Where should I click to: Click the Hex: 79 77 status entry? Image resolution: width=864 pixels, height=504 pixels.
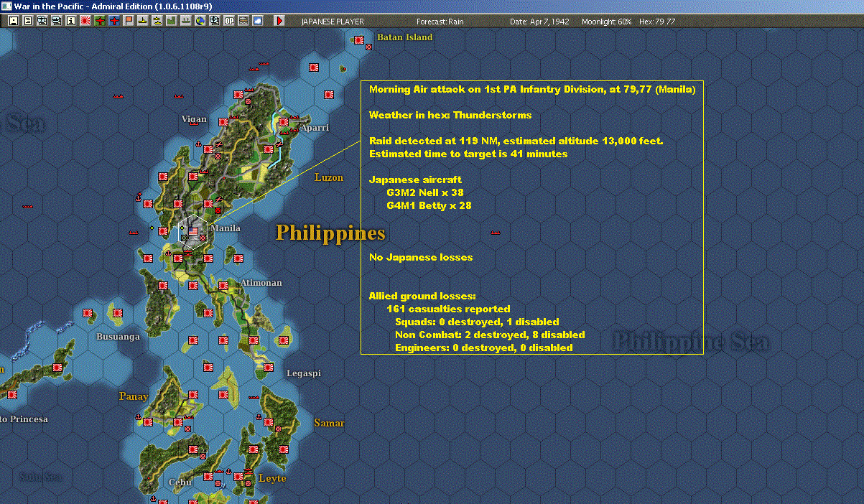tap(656, 22)
